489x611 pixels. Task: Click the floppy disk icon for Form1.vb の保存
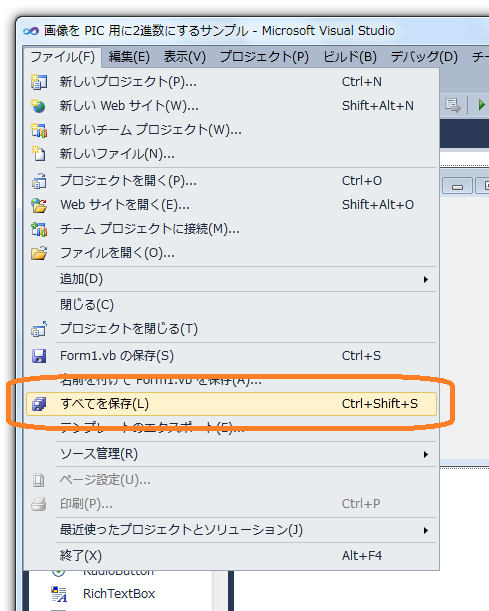click(39, 356)
